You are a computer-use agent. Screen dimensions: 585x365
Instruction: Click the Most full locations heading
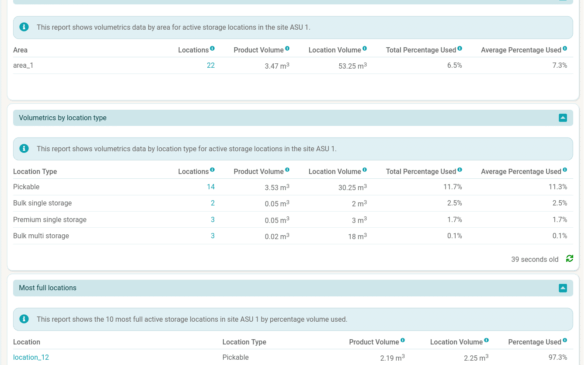(47, 288)
